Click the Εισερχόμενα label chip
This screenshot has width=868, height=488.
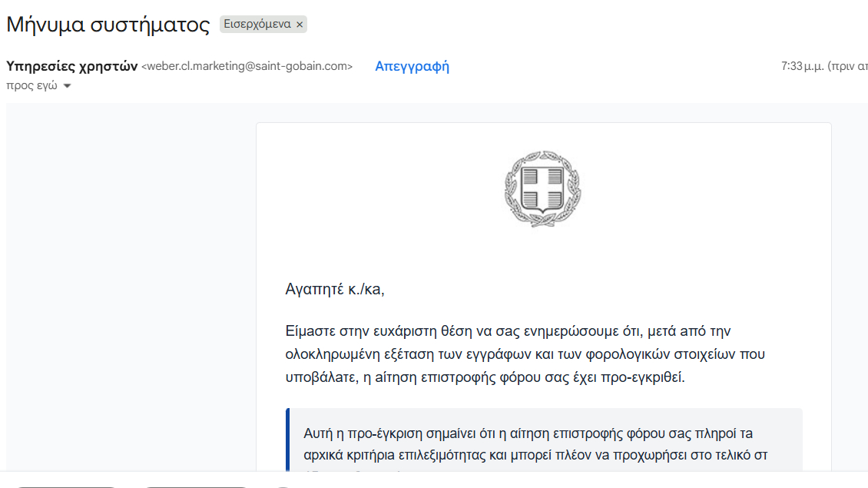pos(257,25)
